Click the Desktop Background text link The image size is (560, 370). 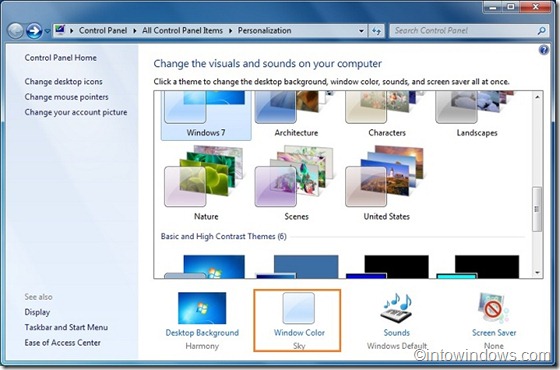202,332
